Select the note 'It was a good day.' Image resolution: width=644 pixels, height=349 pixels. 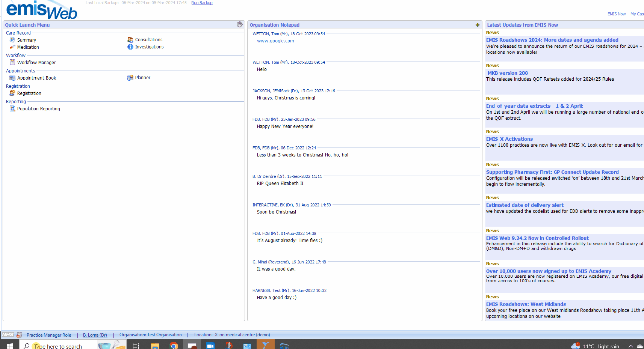[x=276, y=269]
